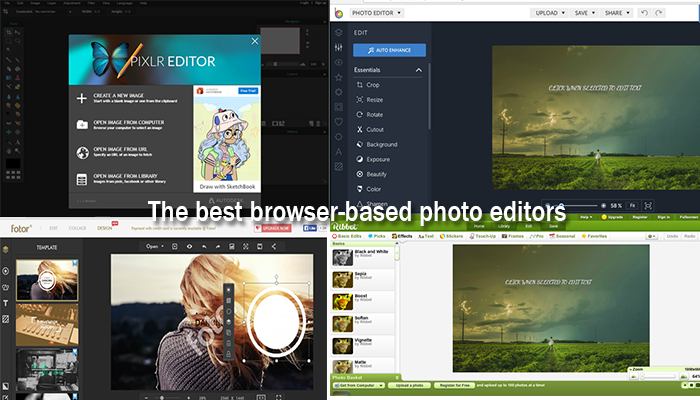This screenshot has height=400, width=700.
Task: Click Open Image from Computer folder icon
Action: click(84, 125)
